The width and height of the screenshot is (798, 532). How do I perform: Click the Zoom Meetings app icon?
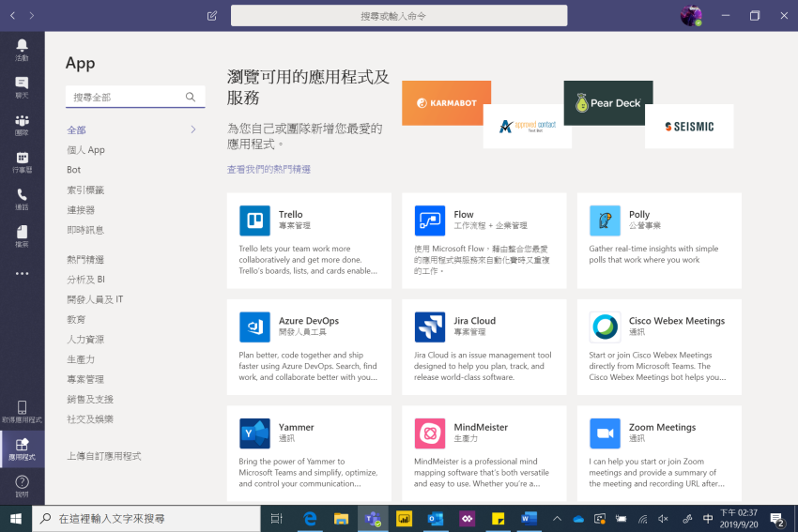tap(605, 433)
